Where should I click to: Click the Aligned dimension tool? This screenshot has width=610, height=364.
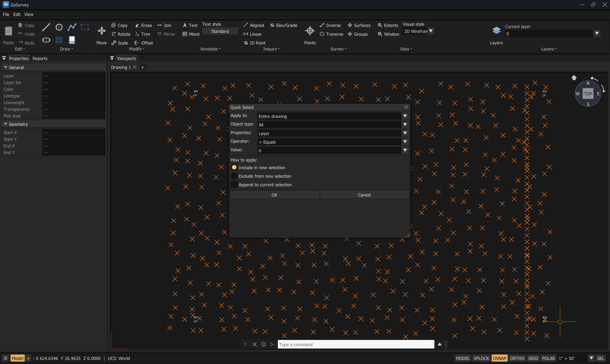pos(254,25)
